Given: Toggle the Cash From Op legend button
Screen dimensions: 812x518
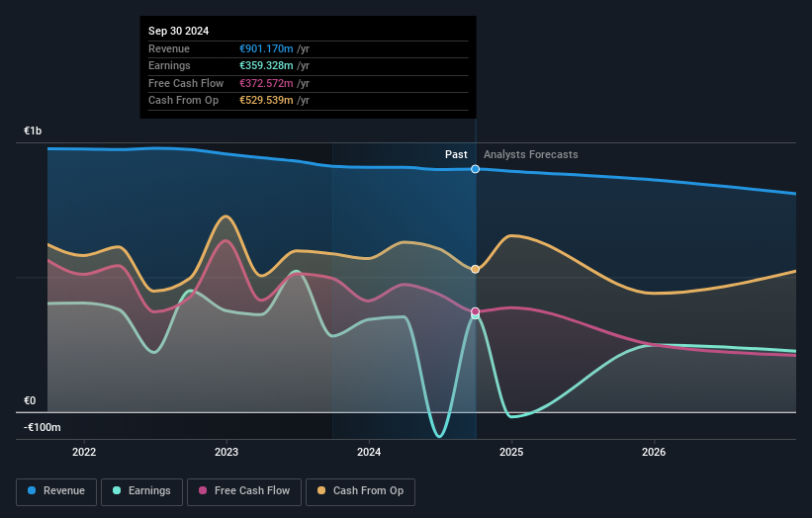Looking at the screenshot, I should [x=360, y=491].
